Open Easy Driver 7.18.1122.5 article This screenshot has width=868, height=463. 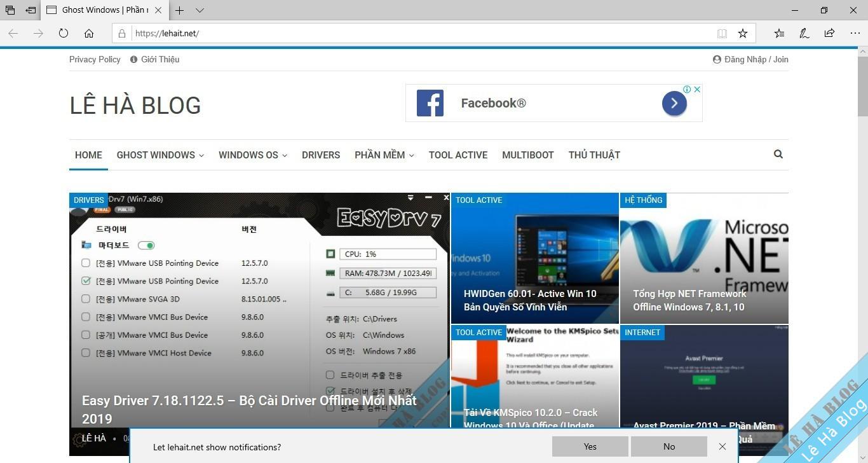[250, 410]
